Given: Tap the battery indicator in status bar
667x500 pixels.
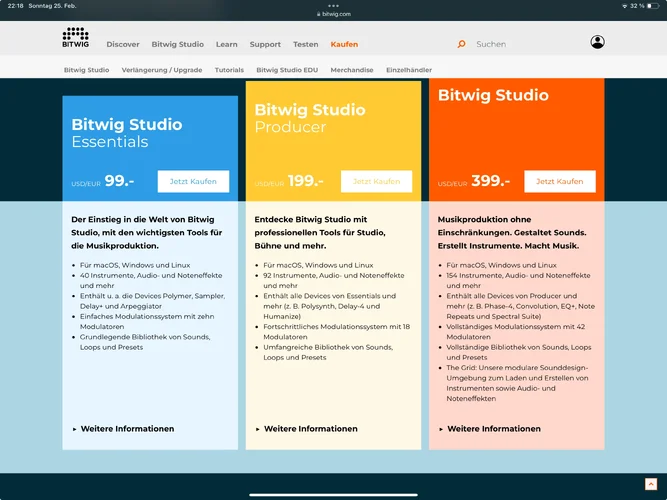Looking at the screenshot, I should click(x=653, y=6).
